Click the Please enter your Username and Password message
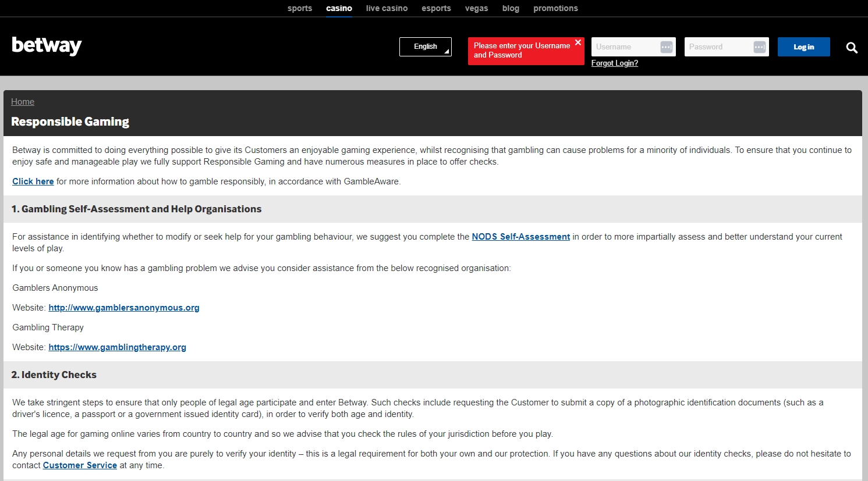Screen dimensions: 868x481 [522, 51]
